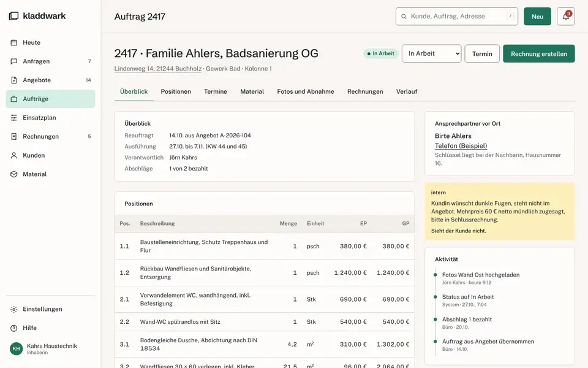Click the Aufträge clipboard icon
The width and height of the screenshot is (588, 368).
[14, 99]
